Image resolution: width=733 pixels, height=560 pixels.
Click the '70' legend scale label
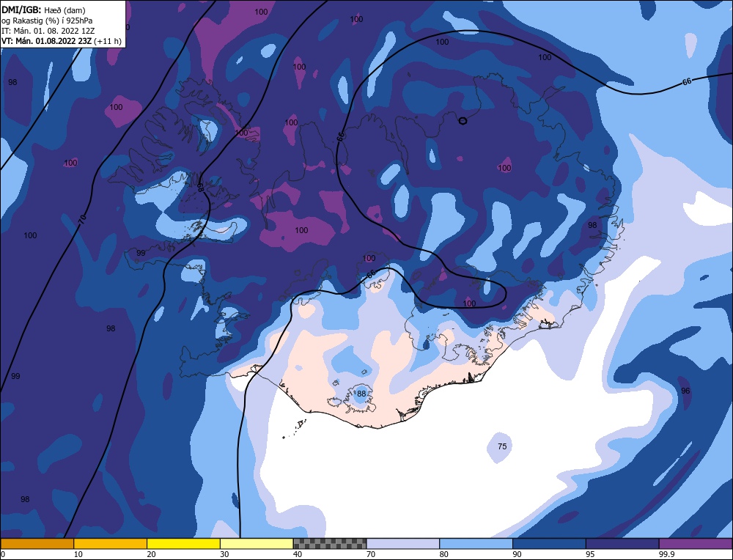click(371, 554)
